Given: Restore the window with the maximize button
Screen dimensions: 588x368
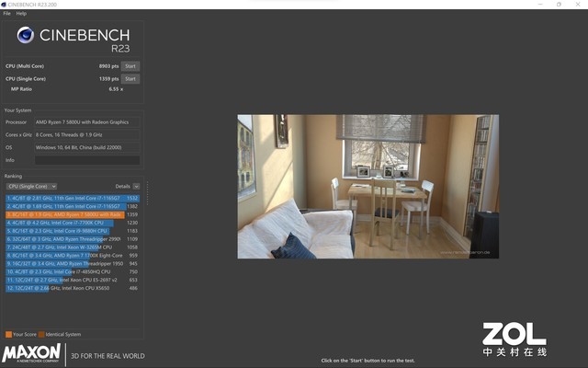Looking at the screenshot, I should point(559,5).
